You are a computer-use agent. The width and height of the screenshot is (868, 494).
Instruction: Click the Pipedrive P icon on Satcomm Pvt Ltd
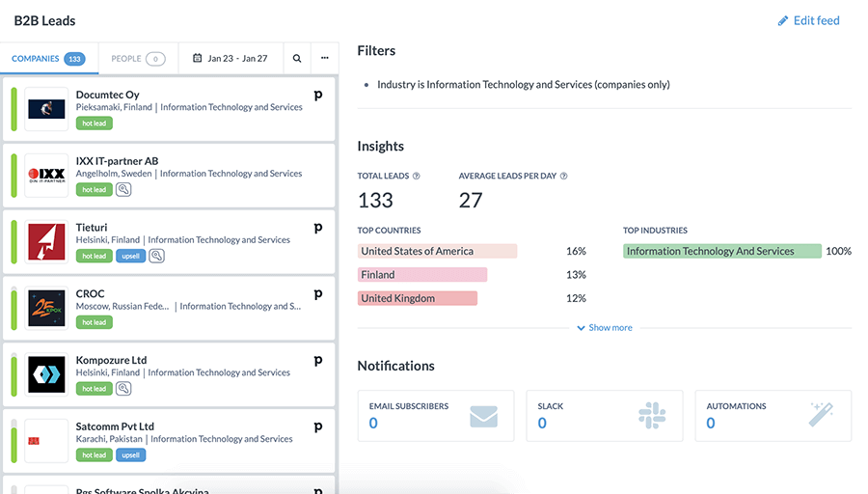pyautogui.click(x=317, y=427)
